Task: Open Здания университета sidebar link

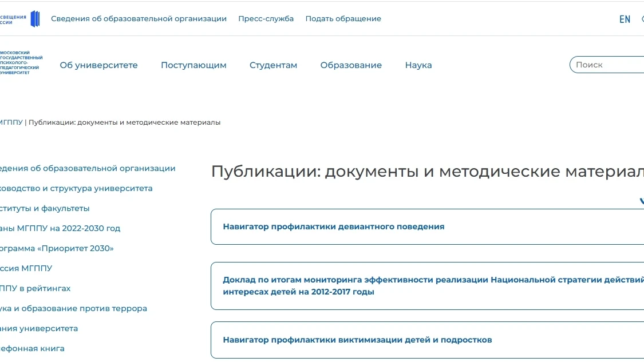Action: 38,328
